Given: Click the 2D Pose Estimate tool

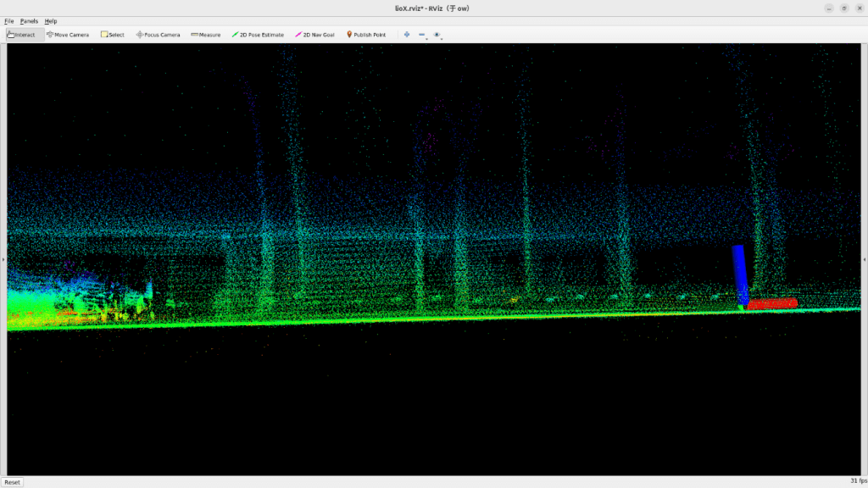Looking at the screenshot, I should 259,35.
